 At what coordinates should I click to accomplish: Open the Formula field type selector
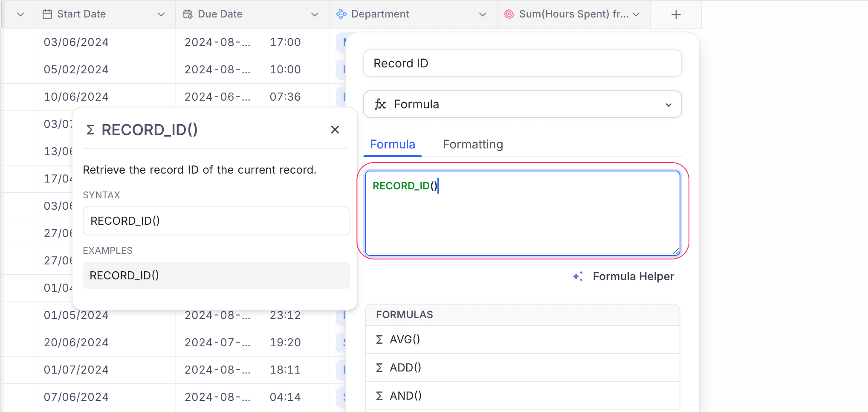[x=522, y=104]
